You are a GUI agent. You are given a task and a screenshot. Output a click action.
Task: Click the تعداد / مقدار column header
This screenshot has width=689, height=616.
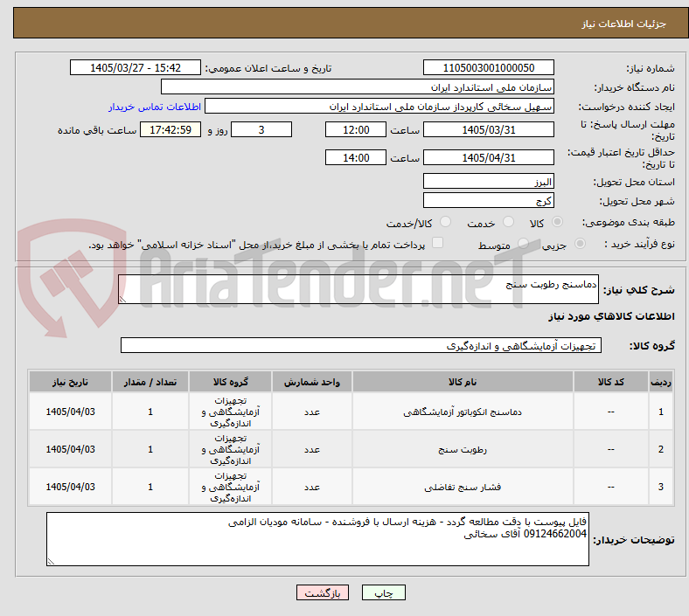pos(150,382)
